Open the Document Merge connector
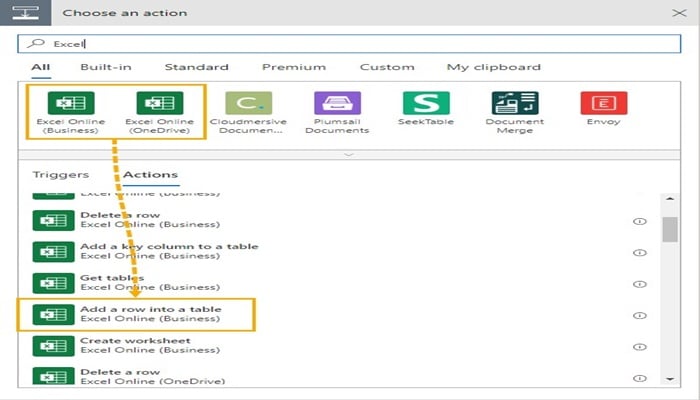 pos(515,112)
